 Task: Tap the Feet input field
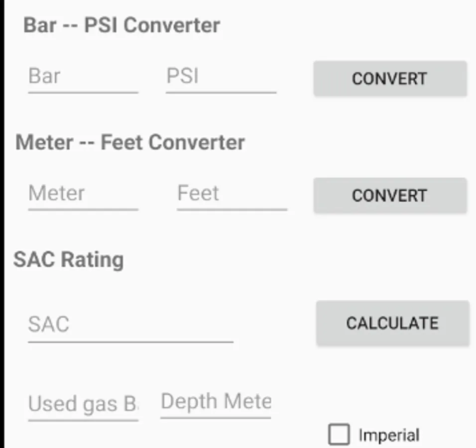(x=232, y=194)
